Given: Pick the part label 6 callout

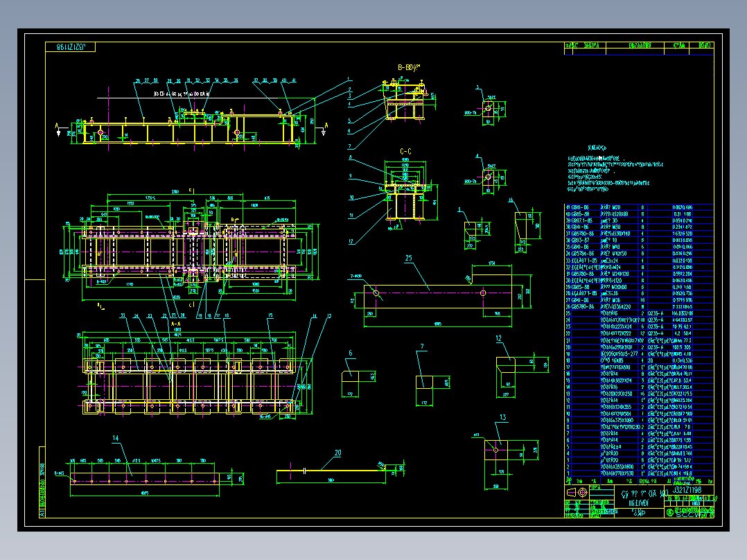Looking at the screenshot, I should tap(350, 353).
